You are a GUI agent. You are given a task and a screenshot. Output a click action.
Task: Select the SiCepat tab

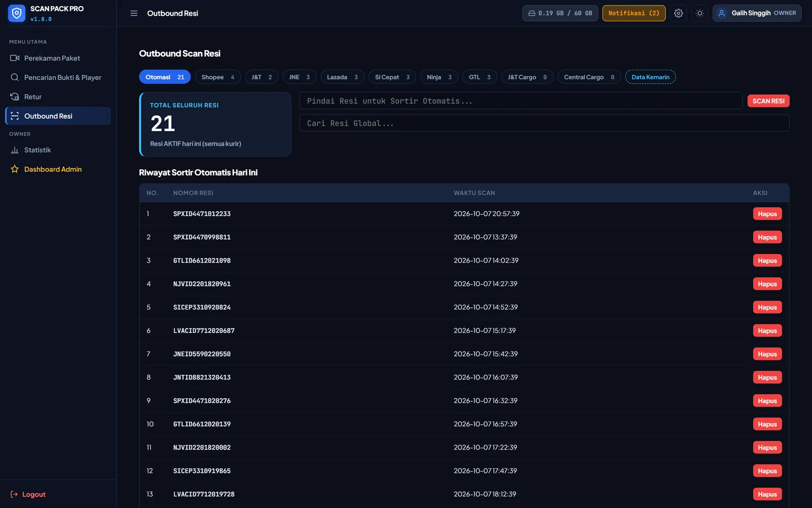coord(392,77)
